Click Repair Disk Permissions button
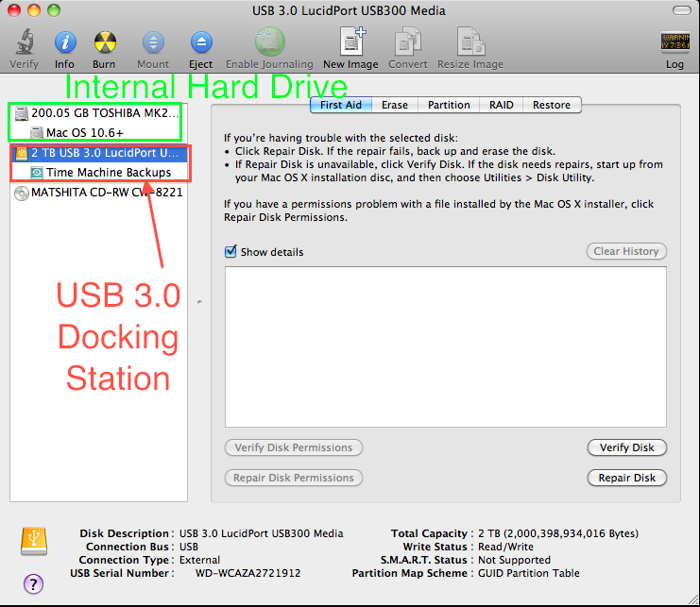 click(x=293, y=478)
